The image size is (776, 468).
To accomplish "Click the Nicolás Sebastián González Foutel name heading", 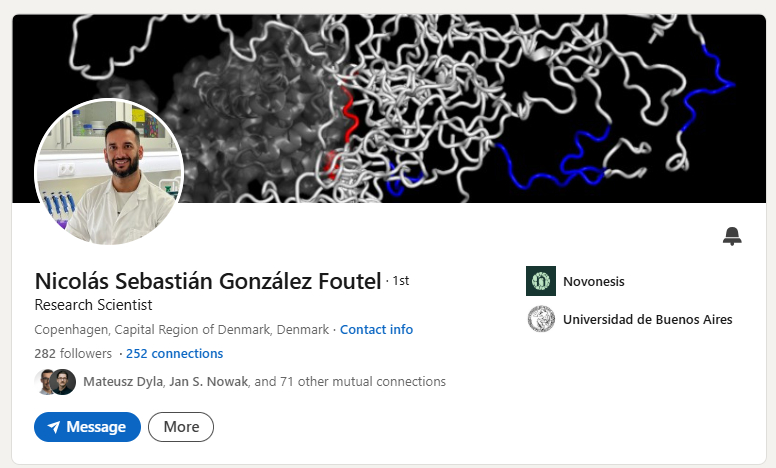I will click(208, 281).
